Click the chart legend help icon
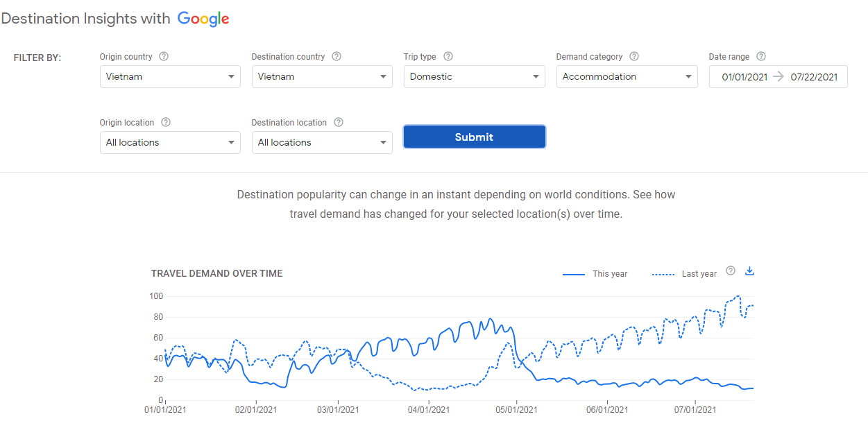 (x=731, y=271)
